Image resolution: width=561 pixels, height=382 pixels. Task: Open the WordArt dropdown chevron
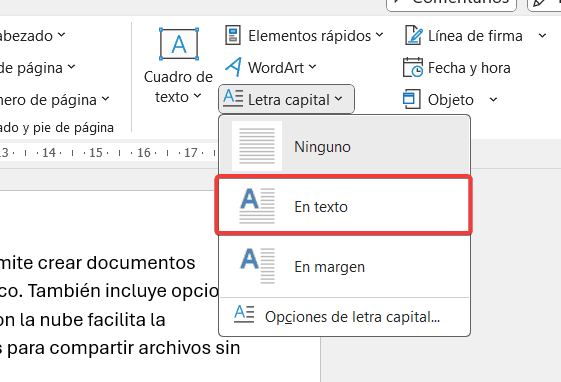tap(312, 67)
